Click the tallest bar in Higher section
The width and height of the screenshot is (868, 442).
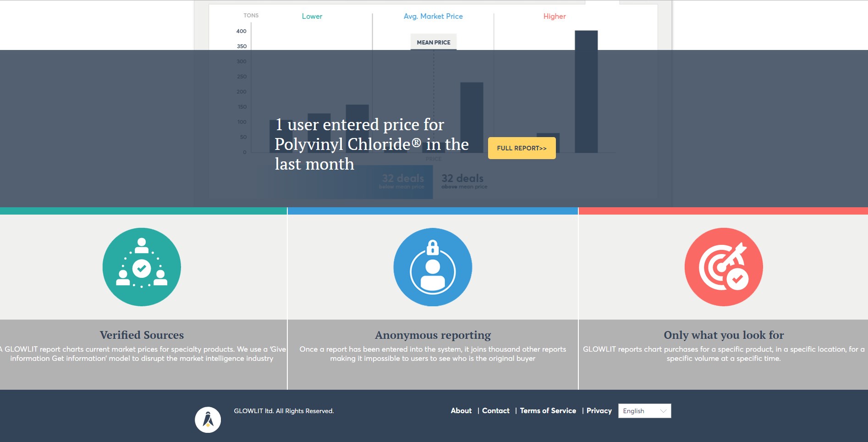point(586,92)
